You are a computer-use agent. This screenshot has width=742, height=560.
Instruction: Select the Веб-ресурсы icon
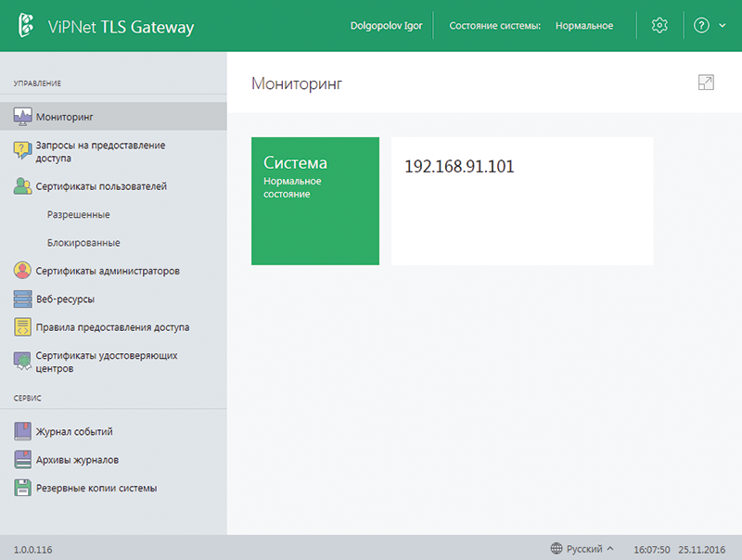[24, 299]
